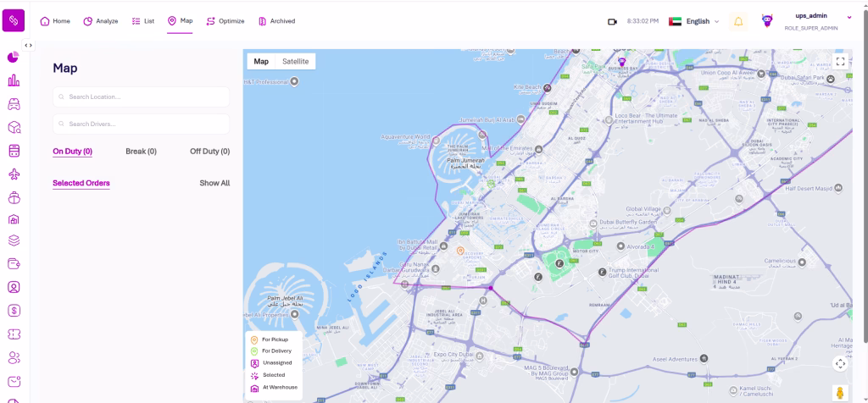The image size is (868, 403).
Task: Focus the Search Location field
Action: (142, 97)
